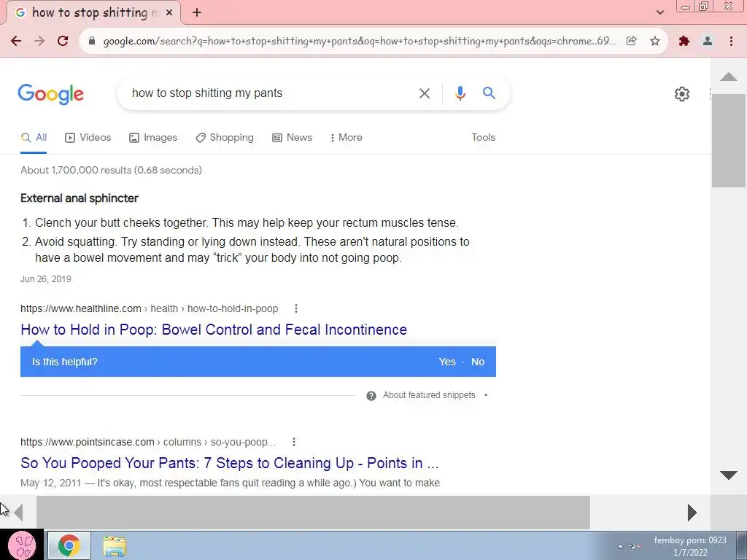
Task: Go to the Google homepage logo
Action: click(x=50, y=94)
